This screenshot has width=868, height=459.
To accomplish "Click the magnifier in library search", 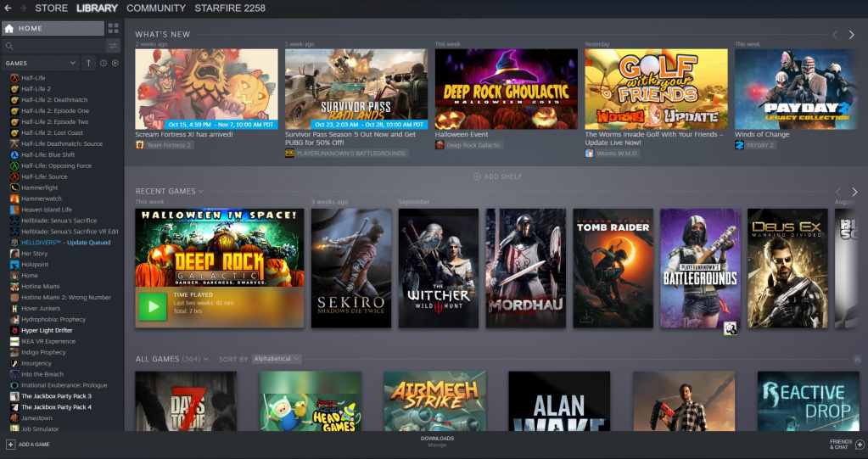I will tap(9, 46).
